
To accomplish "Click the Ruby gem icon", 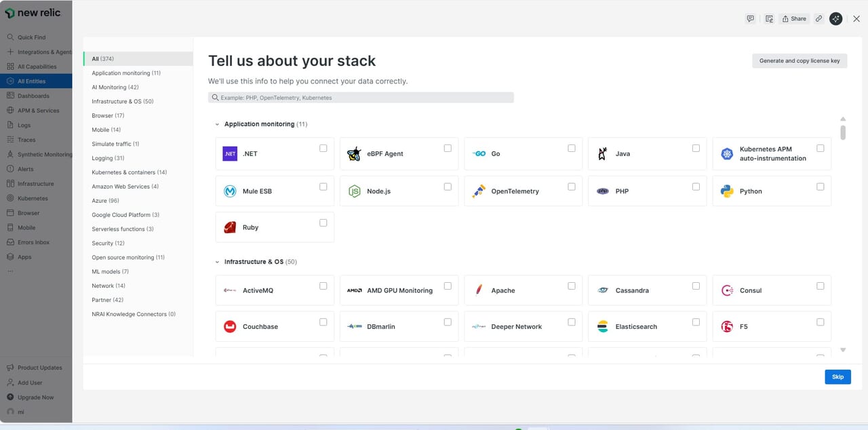I will pos(230,227).
